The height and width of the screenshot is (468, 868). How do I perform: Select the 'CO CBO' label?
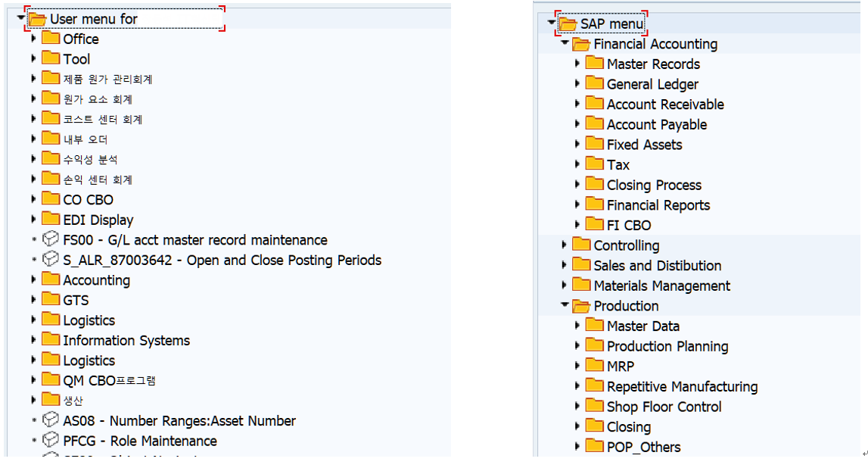(x=88, y=199)
